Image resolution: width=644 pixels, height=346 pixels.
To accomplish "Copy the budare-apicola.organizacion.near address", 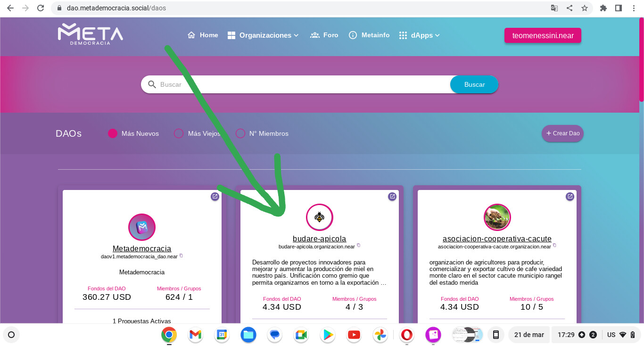I will (x=359, y=246).
